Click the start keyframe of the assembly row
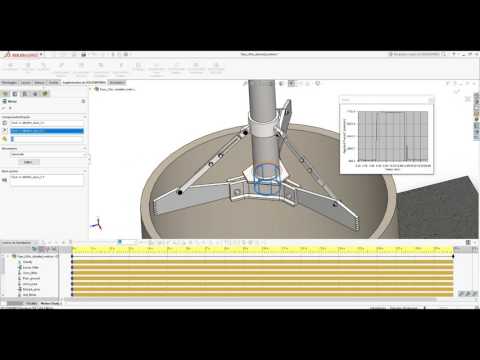 click(x=72, y=256)
